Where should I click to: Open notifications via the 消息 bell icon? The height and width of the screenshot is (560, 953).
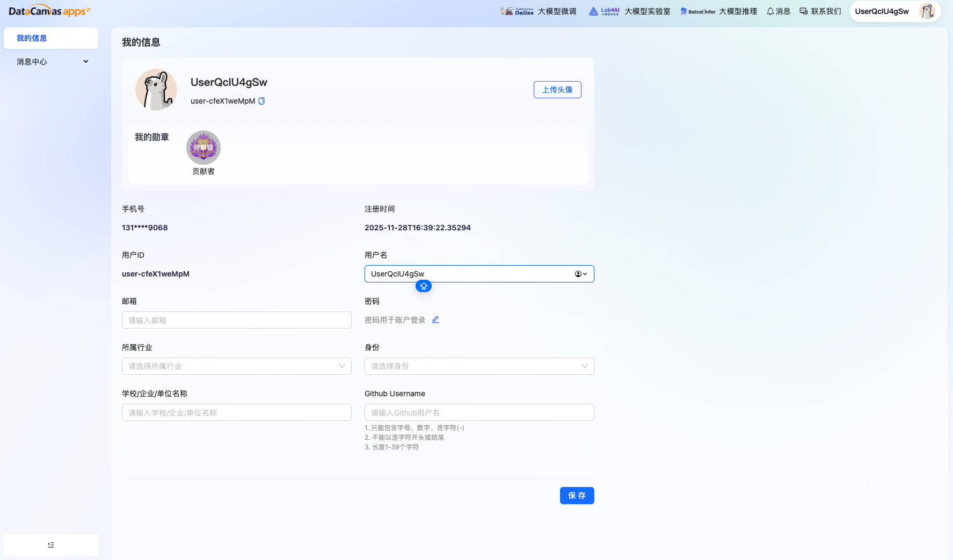[x=770, y=11]
